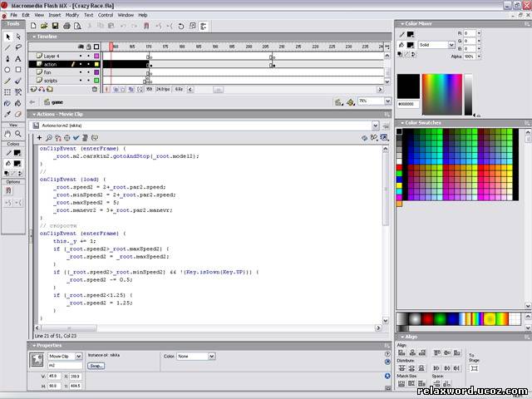Click the Save icon in main toolbar
Image resolution: width=532 pixels, height=399 pixels.
(55, 27)
